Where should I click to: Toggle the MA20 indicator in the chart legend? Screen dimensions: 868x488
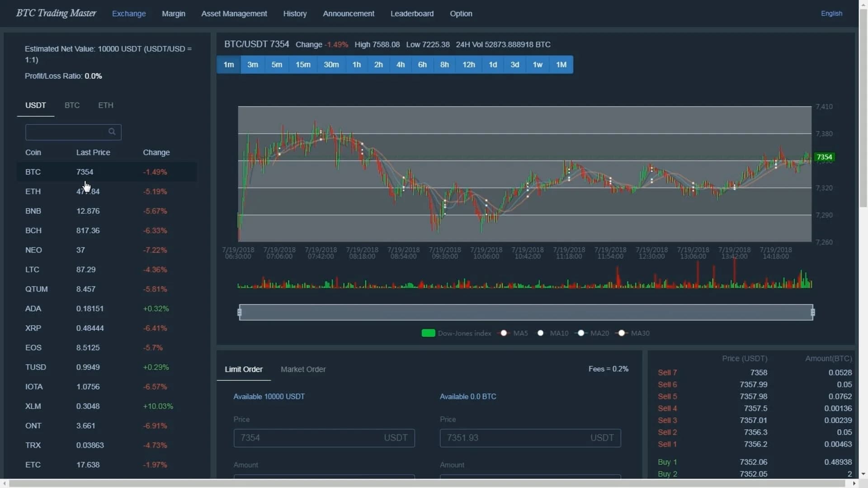580,333
